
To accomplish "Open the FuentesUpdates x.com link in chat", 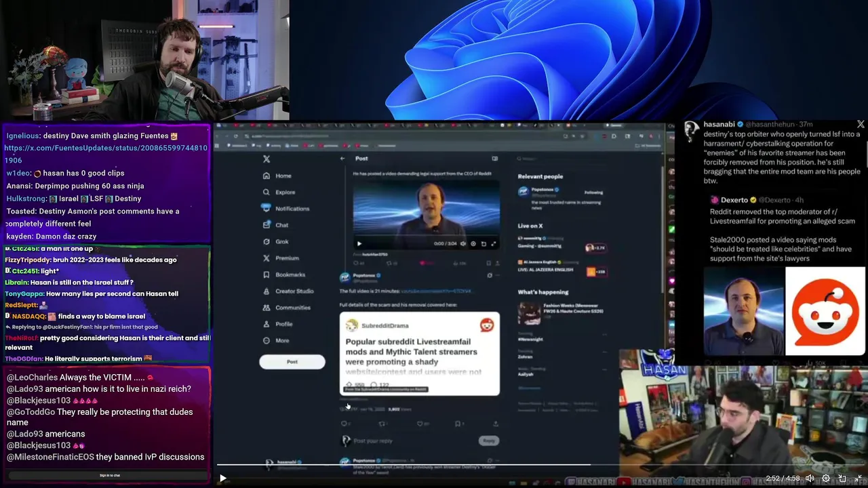I will pyautogui.click(x=106, y=154).
